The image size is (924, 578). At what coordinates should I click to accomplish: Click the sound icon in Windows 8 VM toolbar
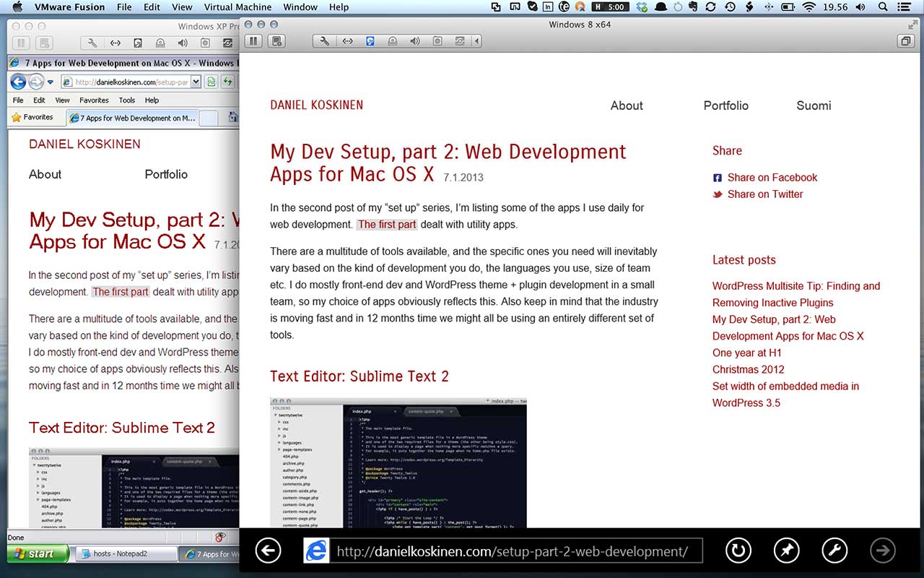414,41
